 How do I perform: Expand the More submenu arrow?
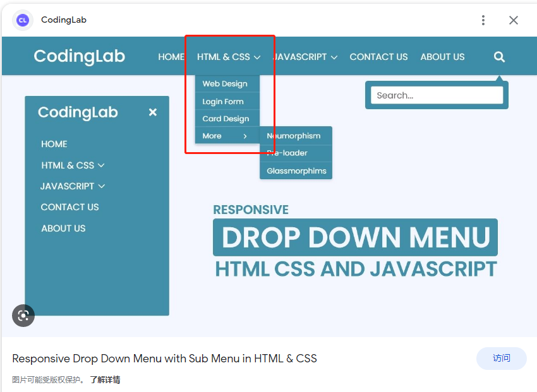(246, 135)
